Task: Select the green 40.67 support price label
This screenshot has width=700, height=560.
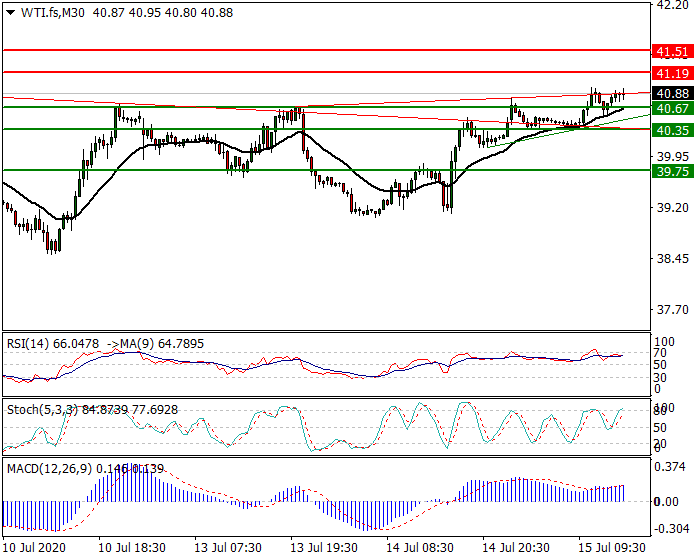Action: (x=673, y=109)
